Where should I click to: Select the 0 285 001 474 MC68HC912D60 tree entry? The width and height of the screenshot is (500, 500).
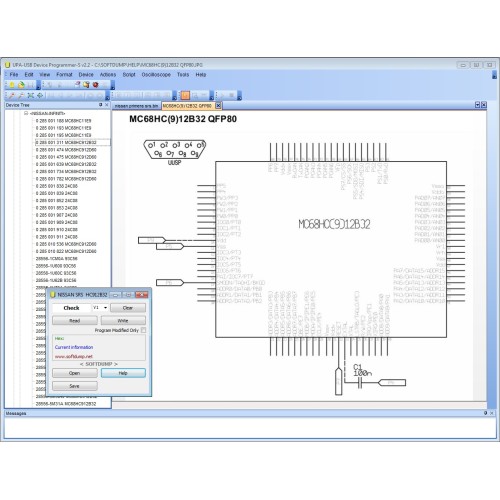[x=66, y=150]
